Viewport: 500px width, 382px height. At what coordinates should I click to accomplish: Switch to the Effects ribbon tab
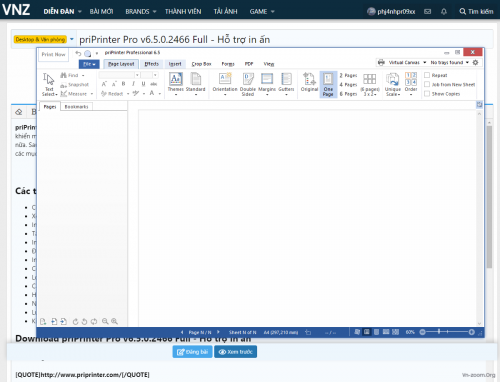(152, 64)
